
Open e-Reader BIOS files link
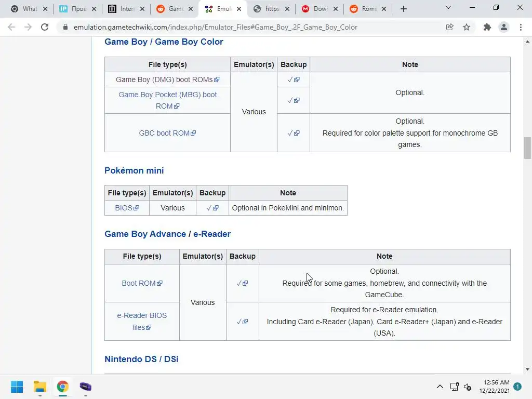142,321
